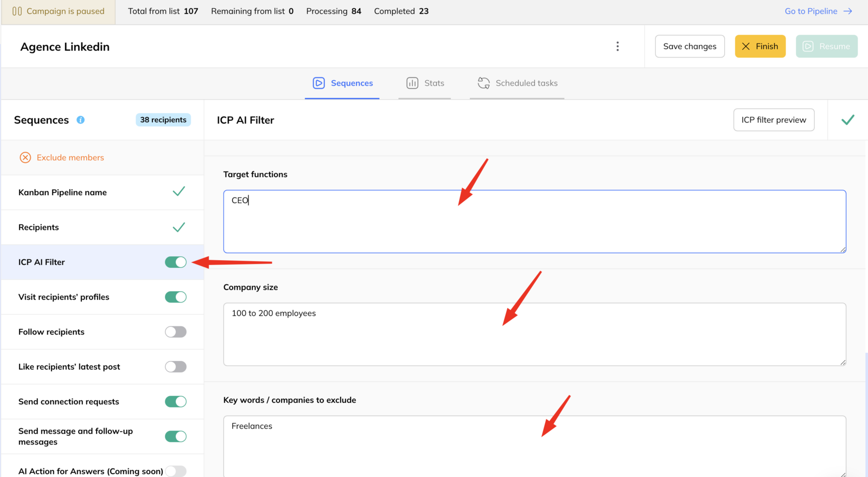Screen dimensions: 868x477
Task: Click the Key words / companies to exclude field
Action: click(534, 446)
